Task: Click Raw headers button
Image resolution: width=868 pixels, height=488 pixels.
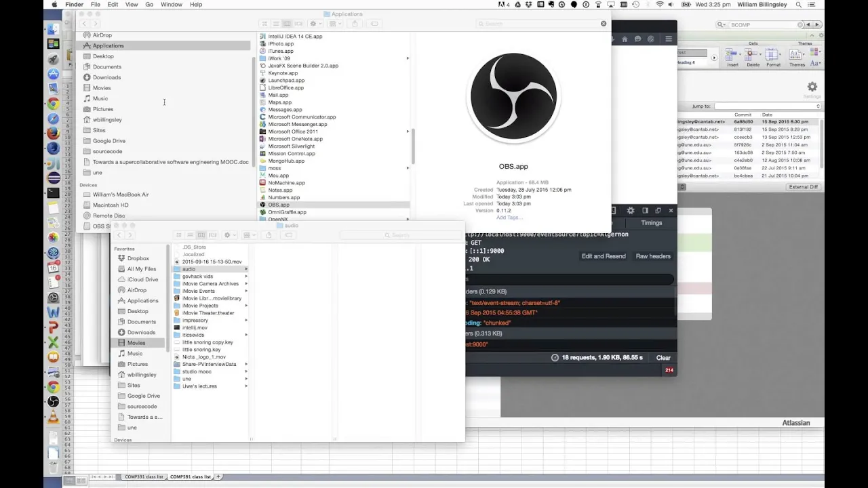Action: (x=653, y=256)
